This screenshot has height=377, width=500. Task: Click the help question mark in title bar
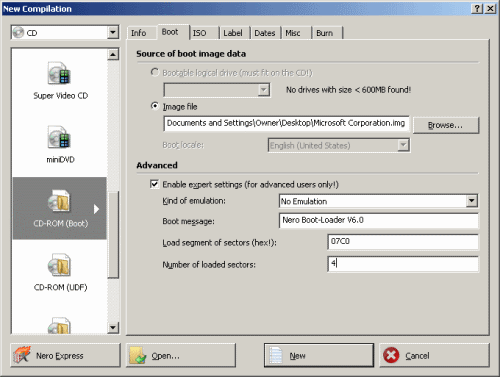tap(477, 9)
